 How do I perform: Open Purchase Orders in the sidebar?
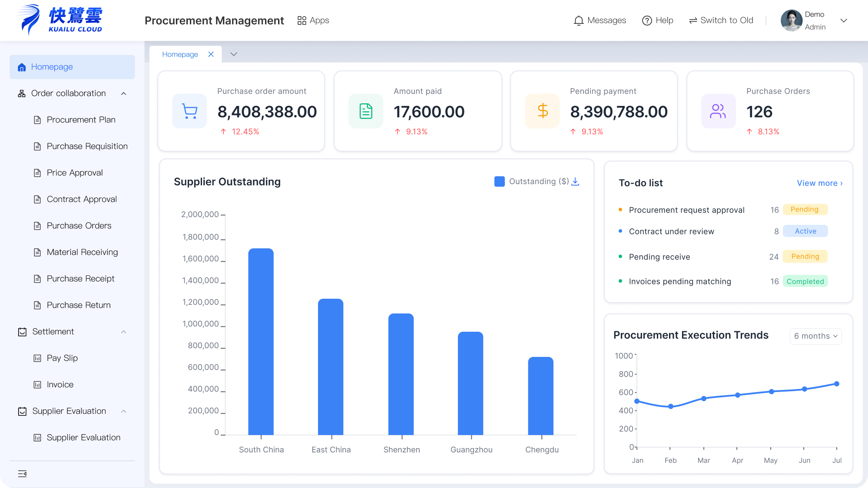tap(79, 226)
